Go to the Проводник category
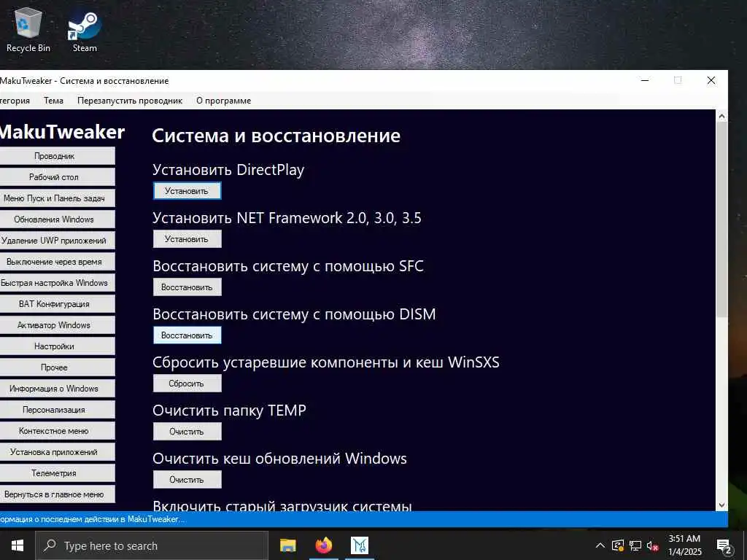The image size is (747, 560). point(57,156)
